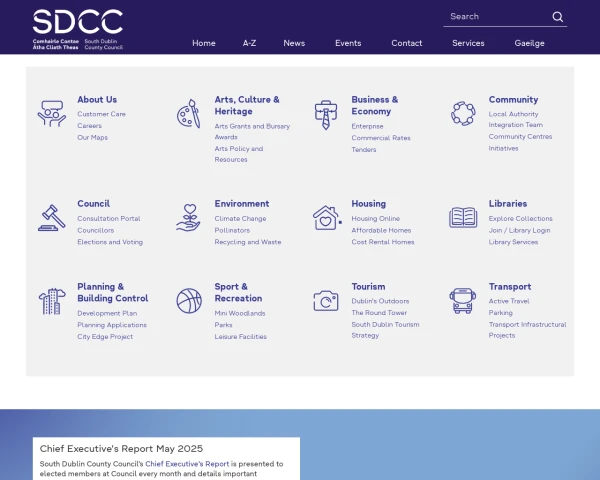
Task: Open the Tourism heading link
Action: pyautogui.click(x=368, y=287)
